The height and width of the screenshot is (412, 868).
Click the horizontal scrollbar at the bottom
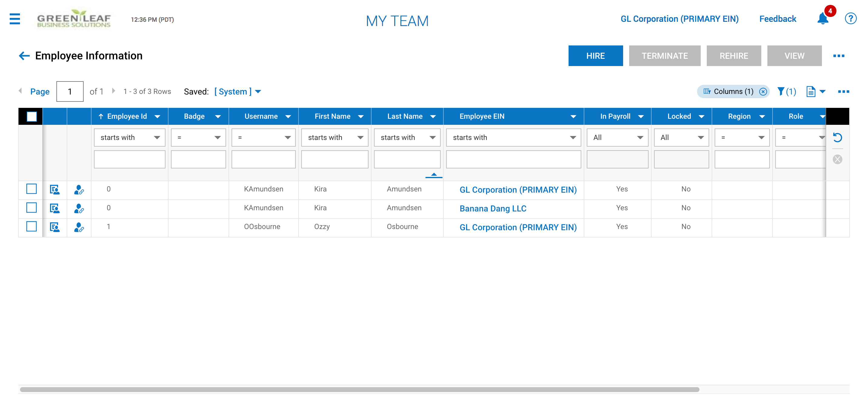[359, 389]
